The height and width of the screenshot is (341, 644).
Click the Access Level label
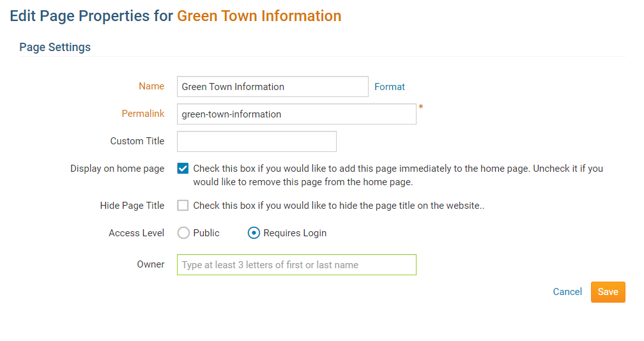(137, 233)
